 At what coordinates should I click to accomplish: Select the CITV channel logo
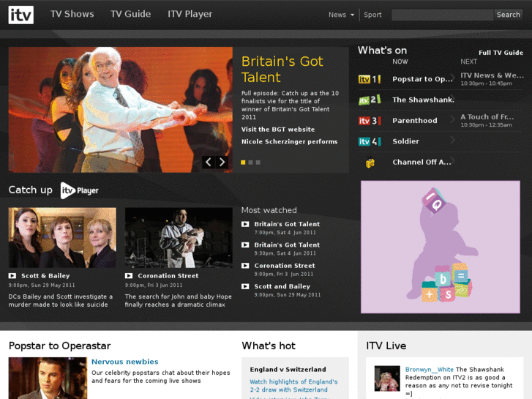(x=370, y=163)
